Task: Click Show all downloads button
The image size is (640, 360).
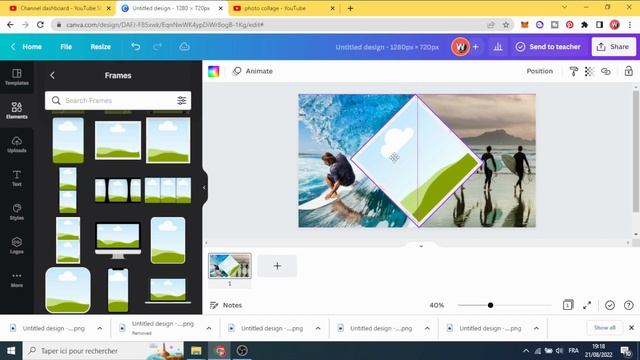Action: [x=604, y=328]
